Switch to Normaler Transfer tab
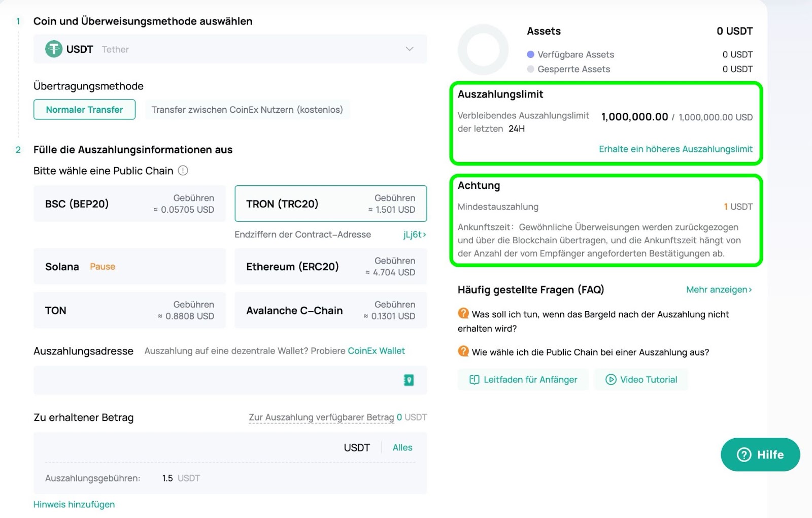 (84, 110)
